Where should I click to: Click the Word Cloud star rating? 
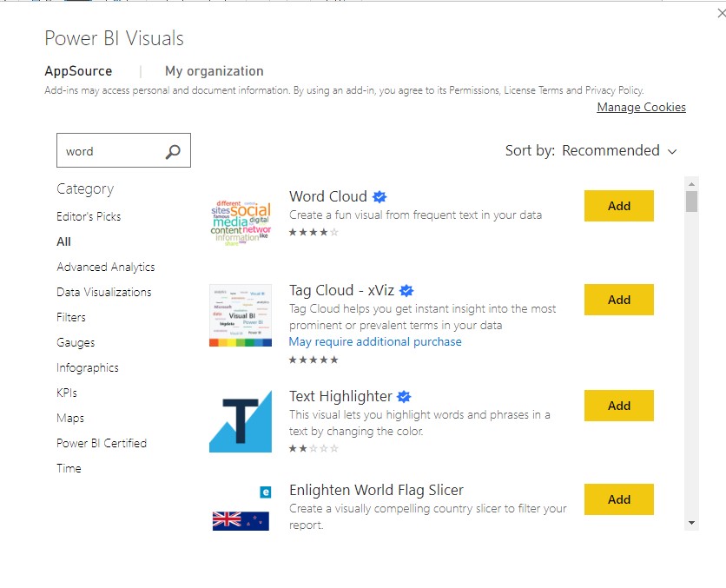click(x=313, y=232)
